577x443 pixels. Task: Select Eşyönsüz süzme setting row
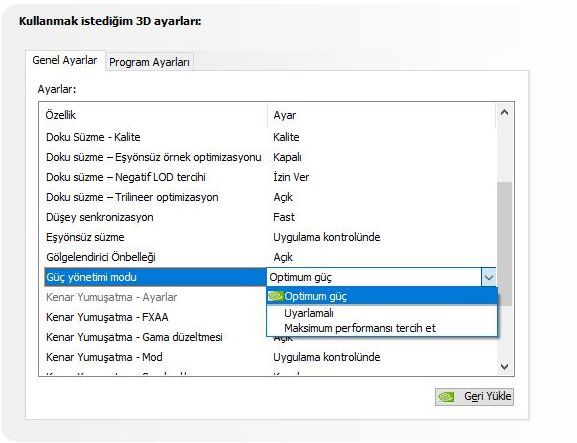[270, 237]
